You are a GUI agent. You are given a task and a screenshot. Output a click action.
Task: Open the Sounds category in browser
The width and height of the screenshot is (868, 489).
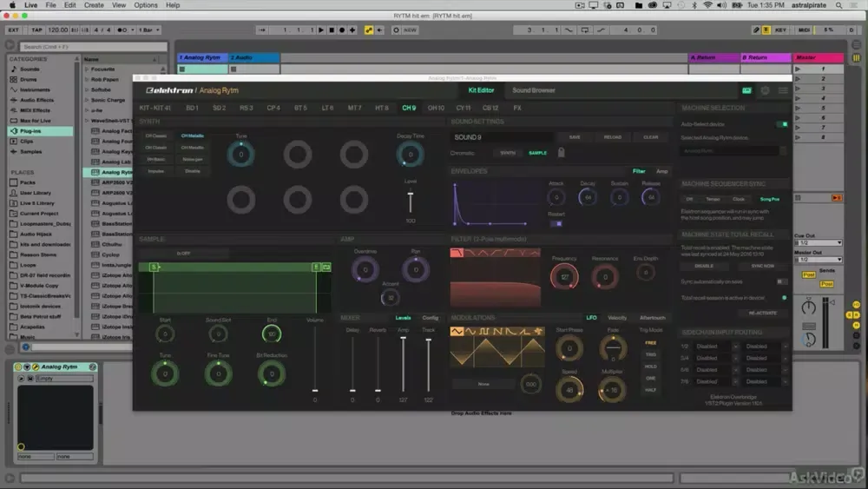point(30,69)
